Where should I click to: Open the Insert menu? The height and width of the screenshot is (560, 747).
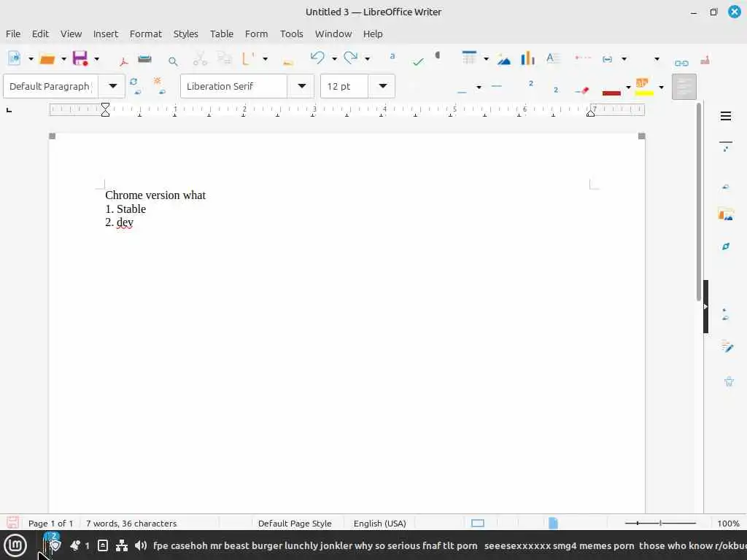point(105,34)
